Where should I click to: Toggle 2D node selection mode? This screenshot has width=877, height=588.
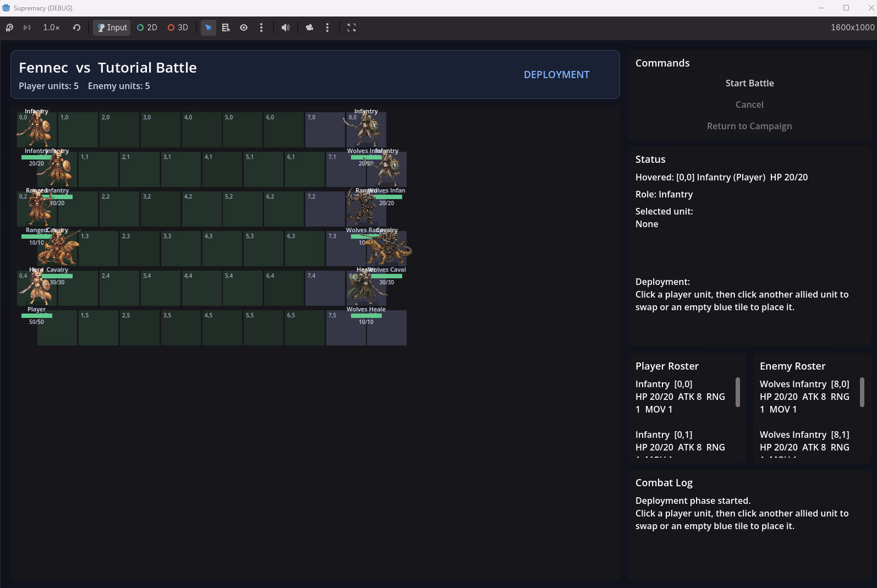point(147,28)
